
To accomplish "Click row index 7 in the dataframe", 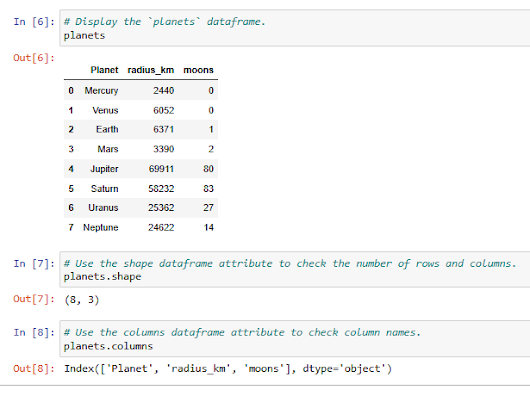I will 71,227.
